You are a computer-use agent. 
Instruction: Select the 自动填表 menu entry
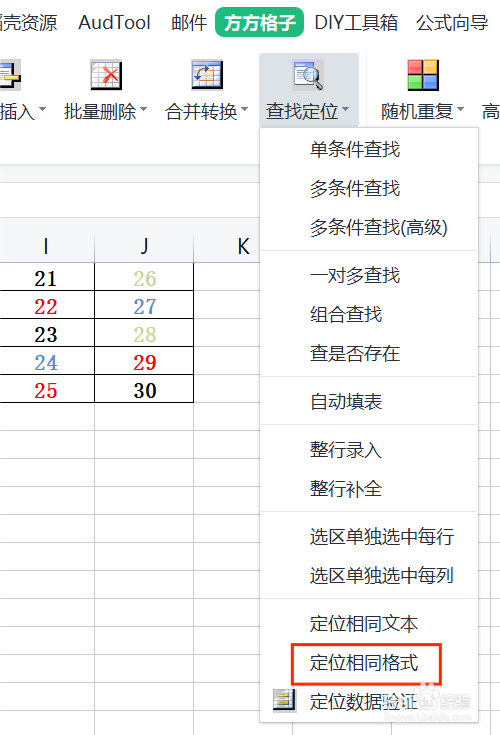pos(346,402)
